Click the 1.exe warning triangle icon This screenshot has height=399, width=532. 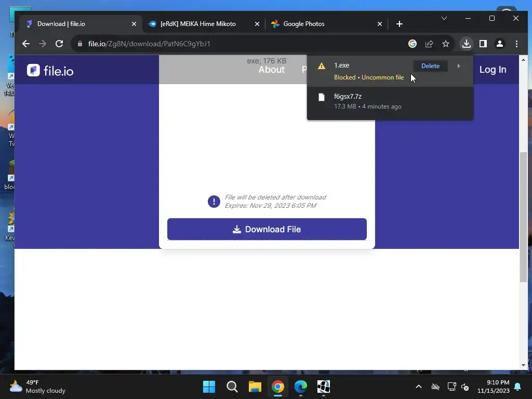[x=321, y=66]
